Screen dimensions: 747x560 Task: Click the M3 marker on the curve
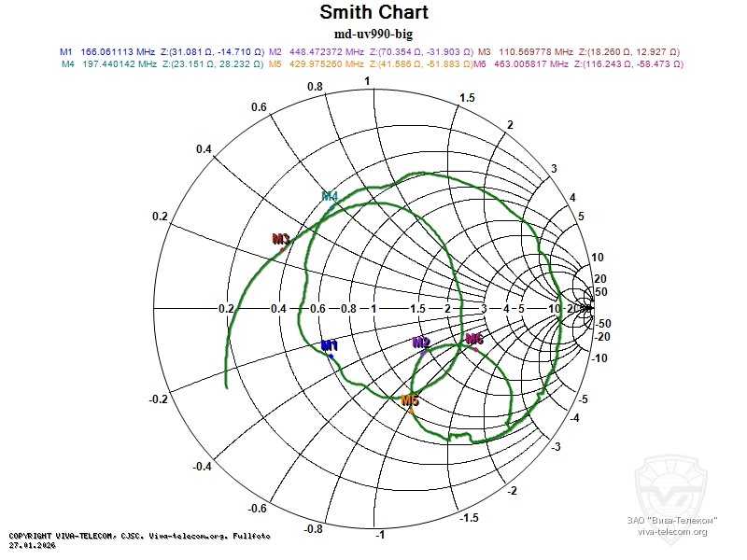point(281,241)
